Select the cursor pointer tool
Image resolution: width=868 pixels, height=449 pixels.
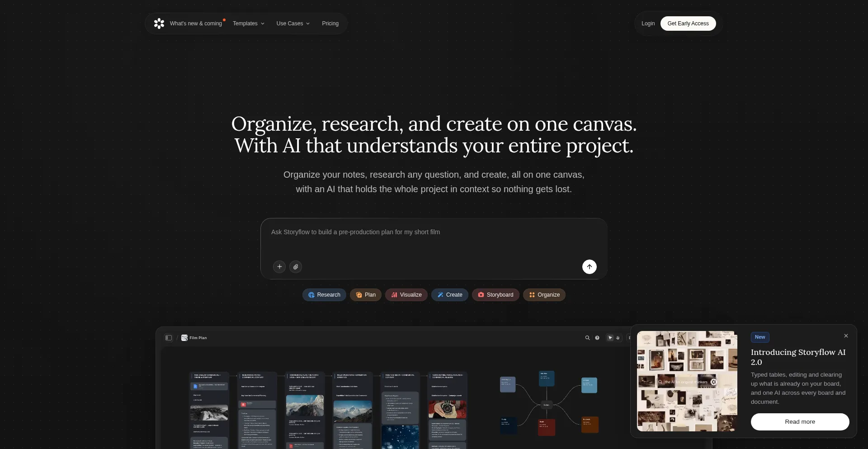tap(610, 338)
